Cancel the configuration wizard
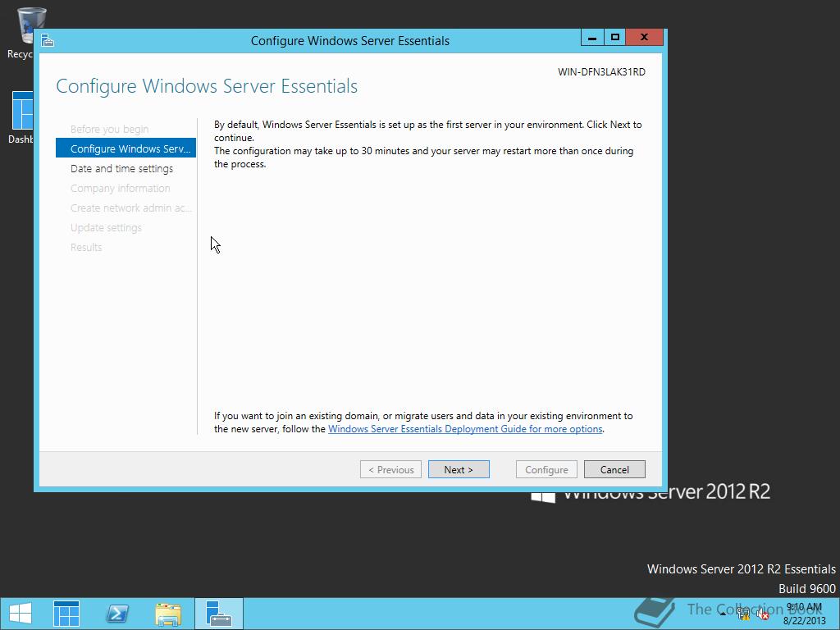This screenshot has width=840, height=630. coord(614,469)
